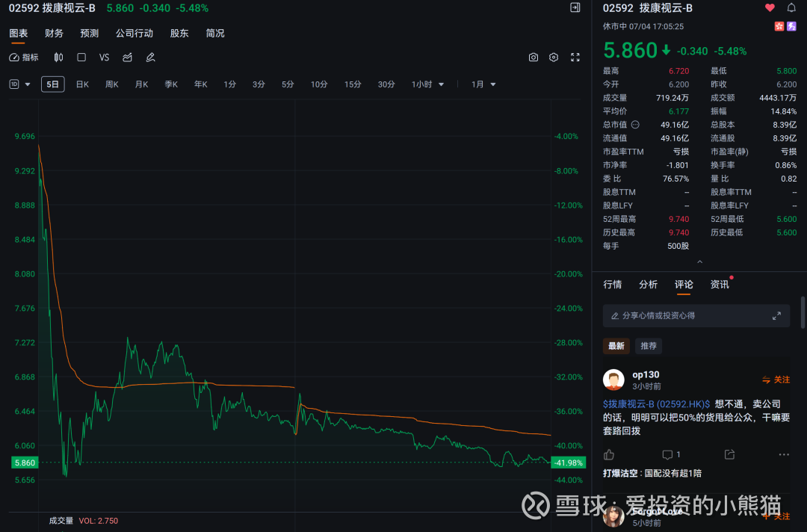The height and width of the screenshot is (532, 807).
Task: Open op130's username profile
Action: pyautogui.click(x=646, y=374)
